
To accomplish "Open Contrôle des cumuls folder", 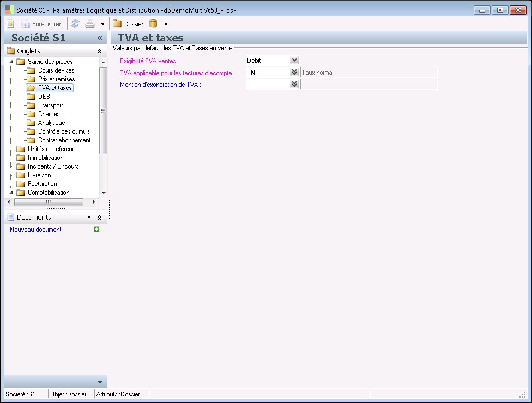I will tap(58, 131).
